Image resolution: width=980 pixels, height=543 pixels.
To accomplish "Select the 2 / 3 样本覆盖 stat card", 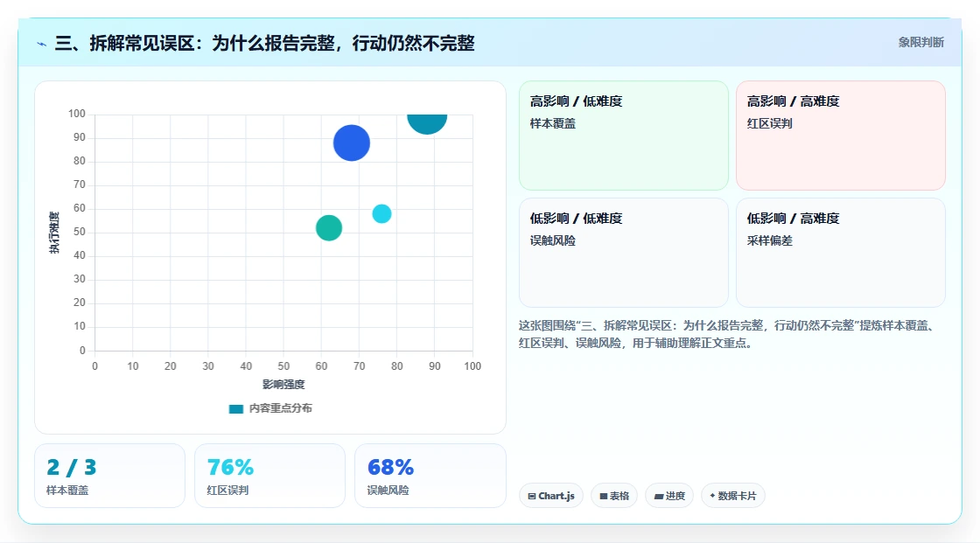I will (110, 476).
